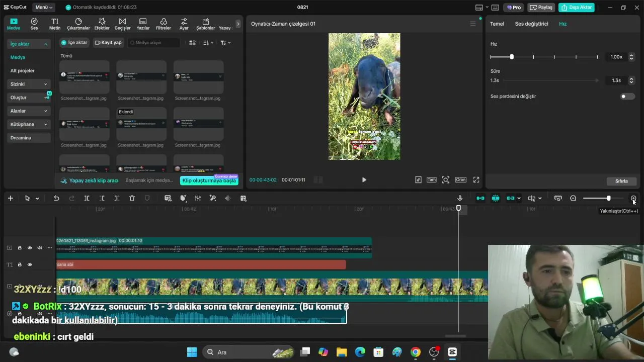
Task: Click the Oran aspect ratio button
Action: click(460, 179)
